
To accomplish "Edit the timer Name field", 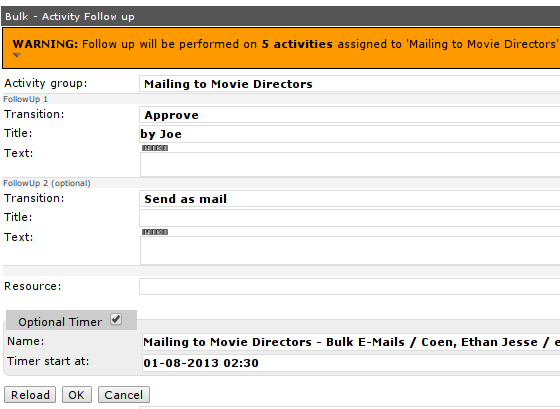I will (x=351, y=342).
